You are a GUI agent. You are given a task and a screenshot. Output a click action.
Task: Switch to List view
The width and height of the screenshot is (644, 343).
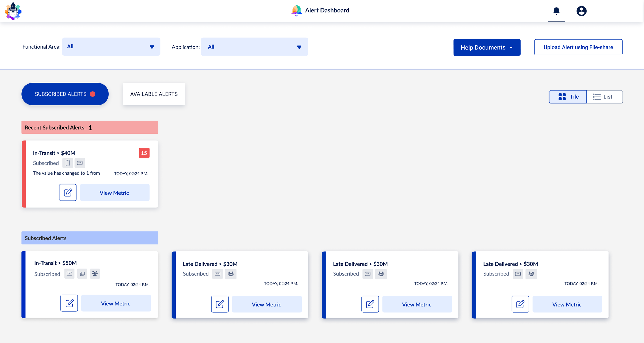pyautogui.click(x=605, y=97)
